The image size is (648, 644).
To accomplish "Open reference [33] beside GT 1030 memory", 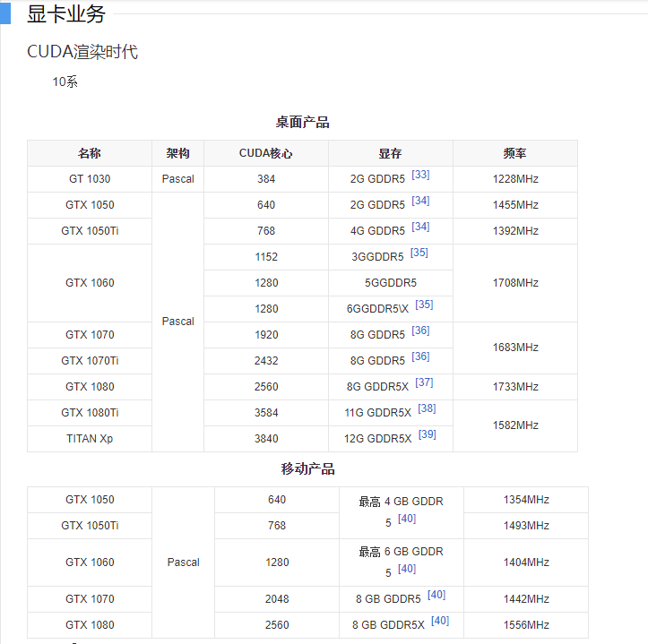I will coord(420,175).
